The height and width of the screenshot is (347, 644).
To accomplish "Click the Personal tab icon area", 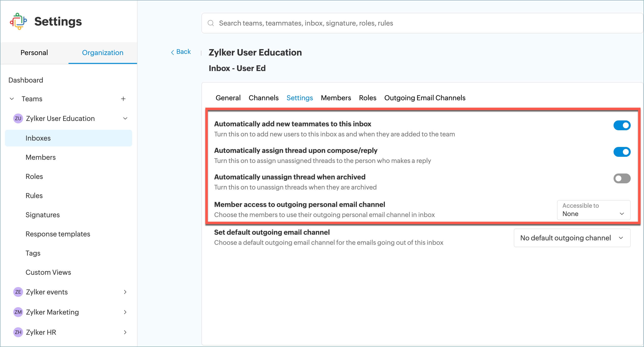I will tap(34, 52).
